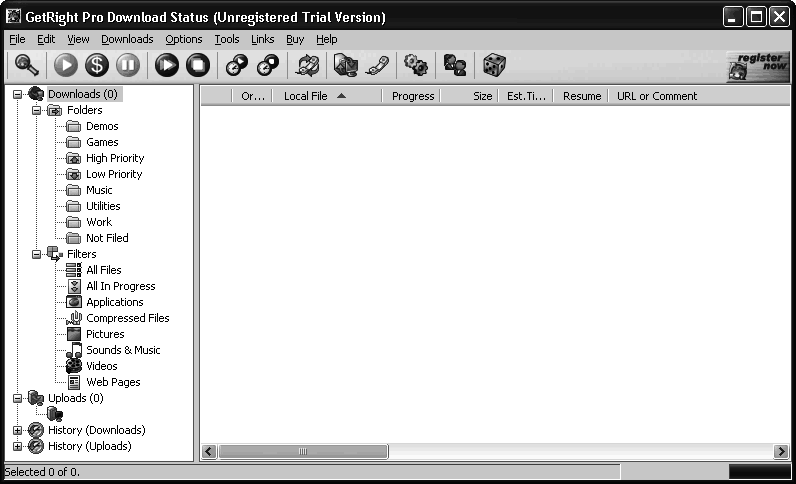This screenshot has height=484, width=796.
Task: Expand the History (Downloads) node
Action: (x=18, y=430)
